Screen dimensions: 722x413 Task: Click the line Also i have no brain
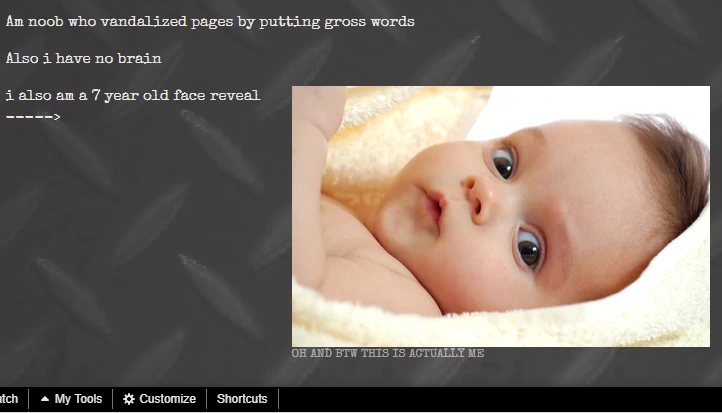(83, 58)
